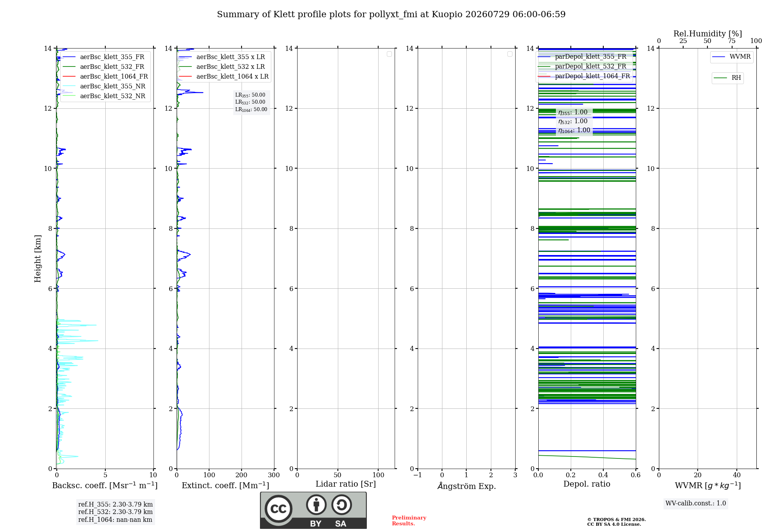Click the Creative Commons CC logo icon
Image resolution: width=783 pixels, height=532 pixels.
pos(278,509)
